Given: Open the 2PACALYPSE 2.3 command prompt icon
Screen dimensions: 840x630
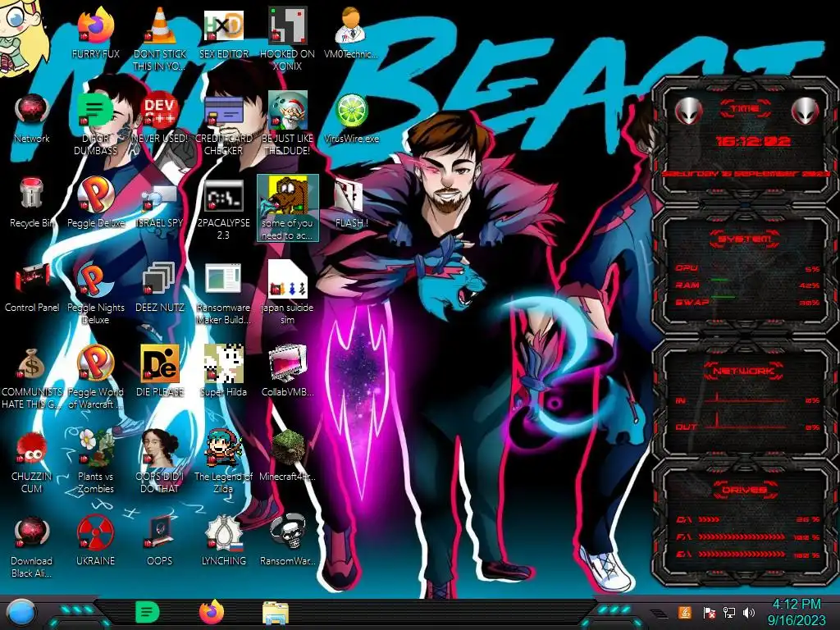Looking at the screenshot, I should [223, 209].
